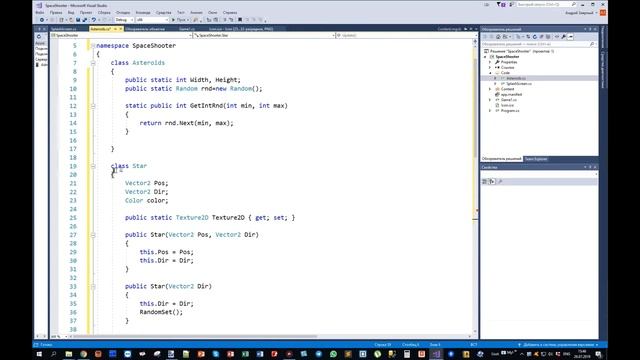Screen dimensions: 640x360
Task: Open the Команда menu
Action: tap(143, 13)
